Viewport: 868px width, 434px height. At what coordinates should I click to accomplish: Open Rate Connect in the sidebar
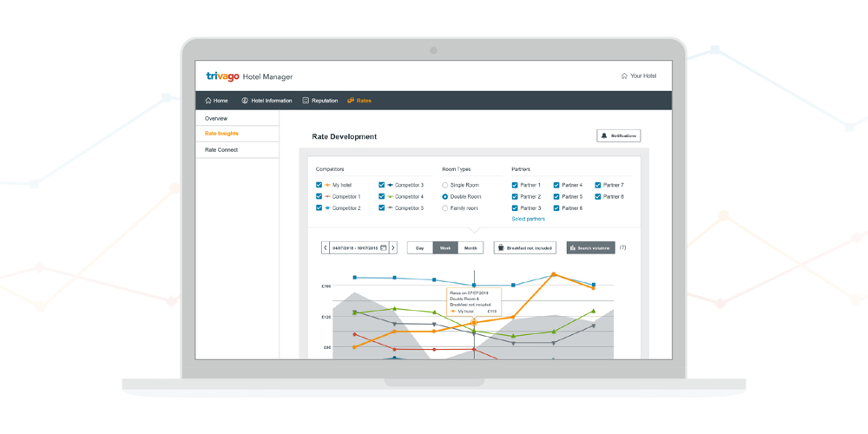[221, 150]
